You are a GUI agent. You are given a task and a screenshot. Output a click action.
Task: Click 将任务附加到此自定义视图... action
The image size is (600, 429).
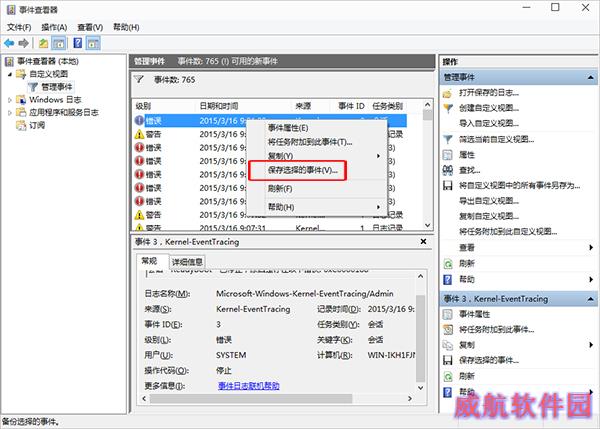508,232
